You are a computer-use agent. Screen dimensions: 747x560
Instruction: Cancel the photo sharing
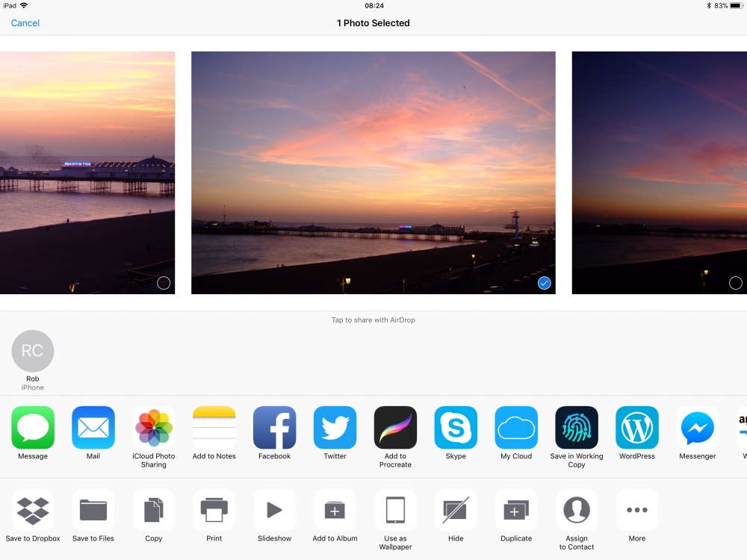coord(25,23)
